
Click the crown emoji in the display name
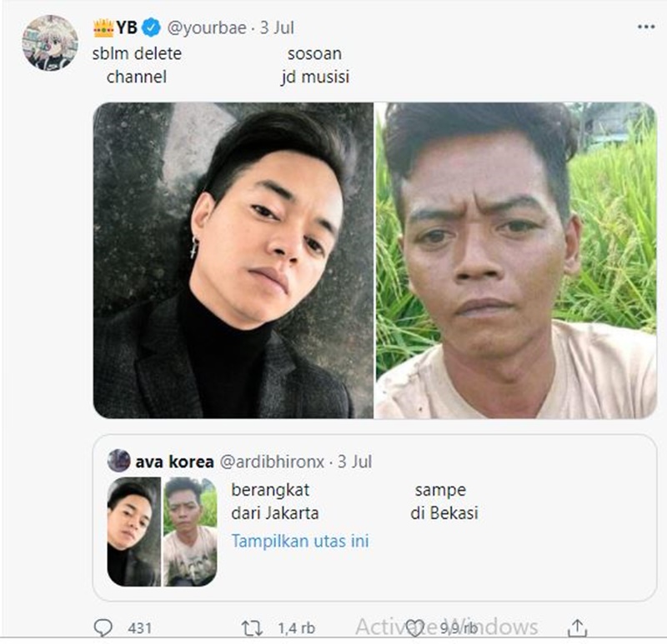click(x=102, y=26)
